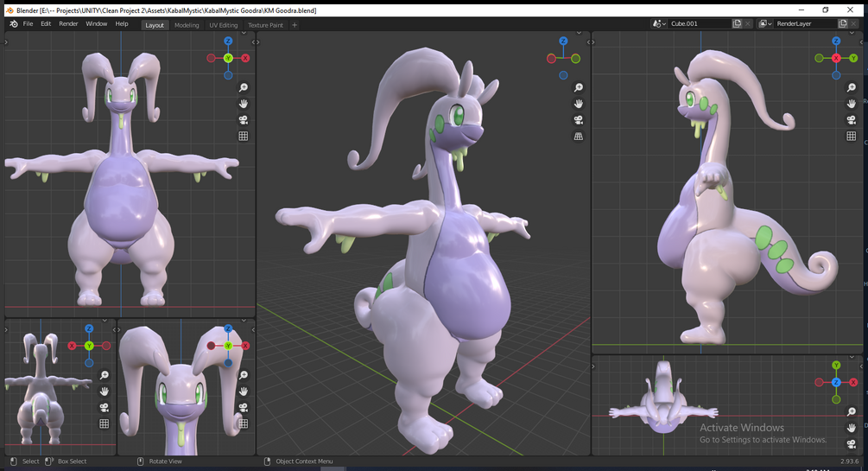
Task: Click blue Z axis on back view gizmo
Action: [x=89, y=328]
